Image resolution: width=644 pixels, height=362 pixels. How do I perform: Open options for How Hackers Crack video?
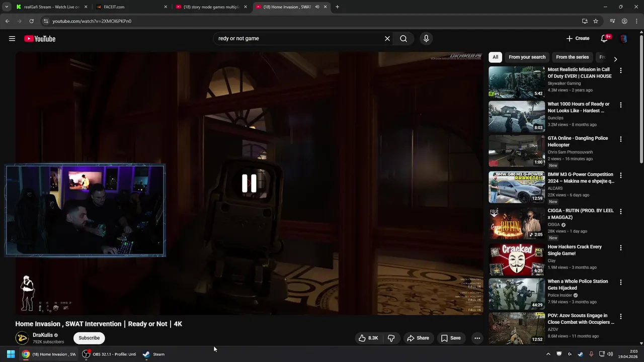click(x=620, y=248)
